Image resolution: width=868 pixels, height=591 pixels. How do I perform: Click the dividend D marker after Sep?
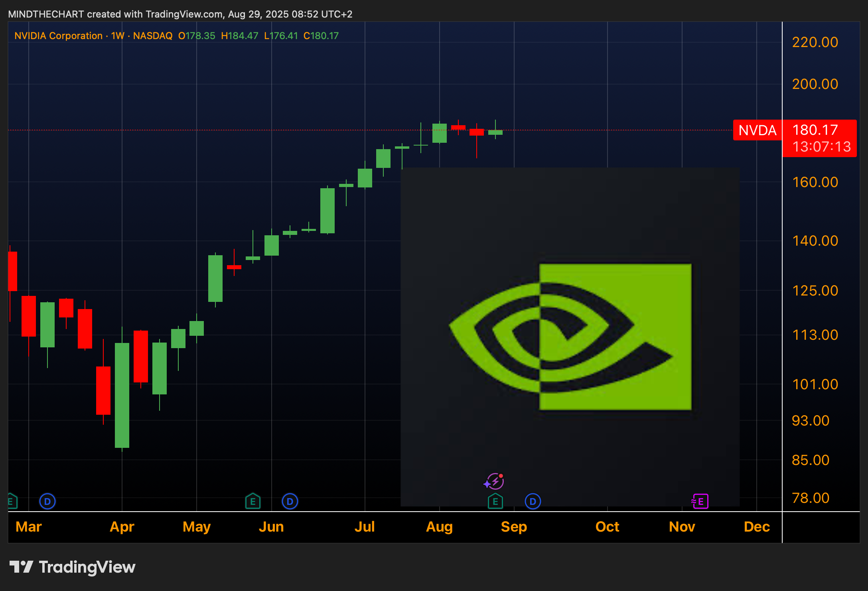coord(533,501)
